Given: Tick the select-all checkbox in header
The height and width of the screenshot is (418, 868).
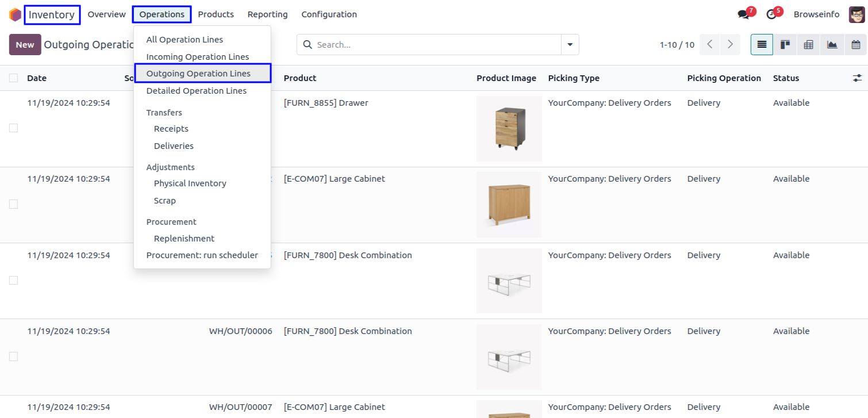Looking at the screenshot, I should pyautogui.click(x=14, y=78).
